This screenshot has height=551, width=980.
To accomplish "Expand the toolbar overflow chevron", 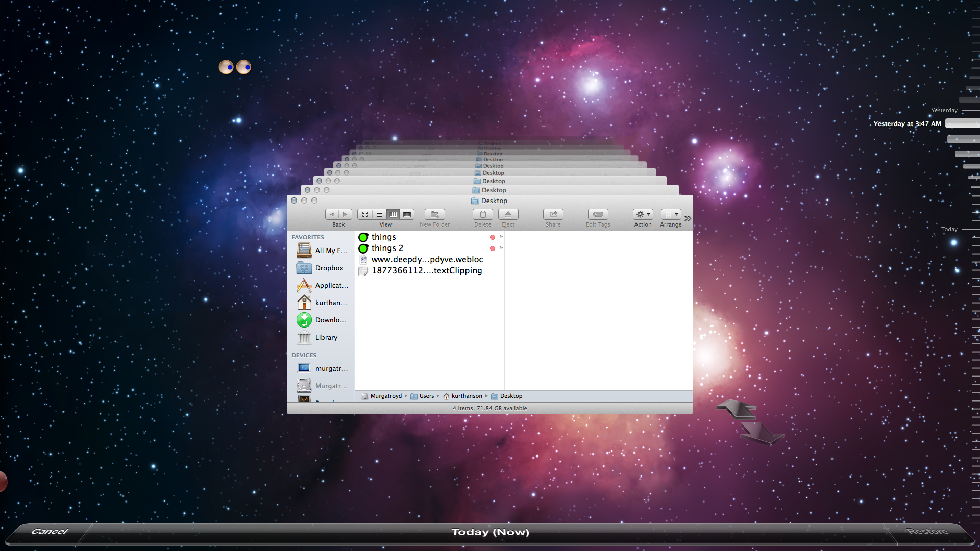I will 688,218.
